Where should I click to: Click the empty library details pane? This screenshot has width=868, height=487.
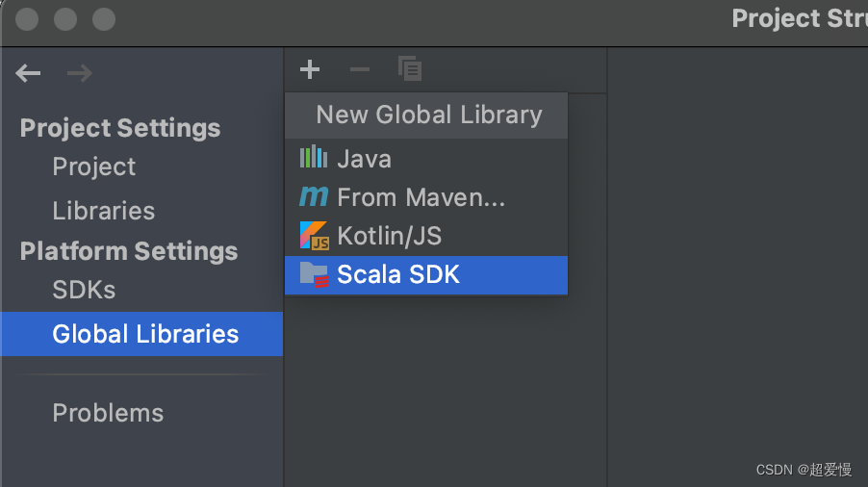coord(737,269)
